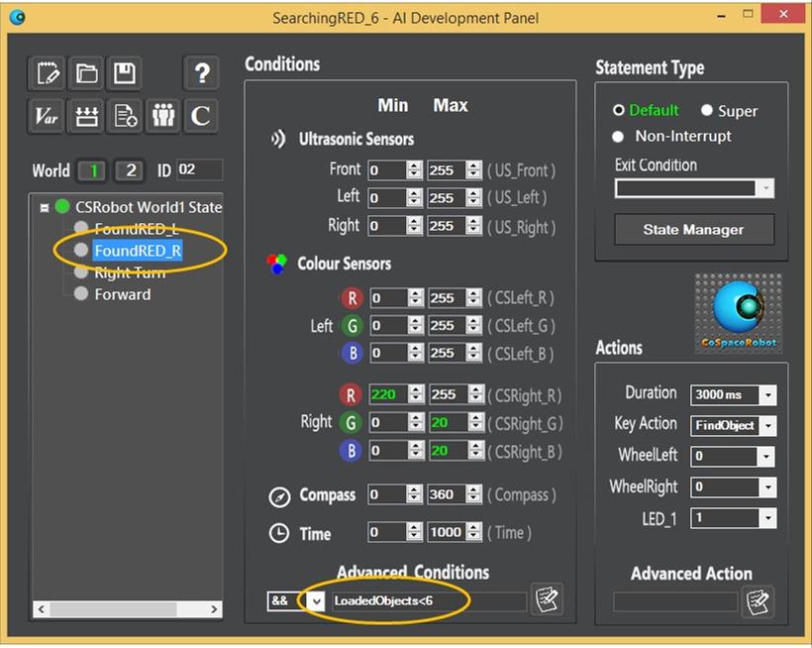Viewport: 812px width, 648px height.
Task: Click the team members icon
Action: coord(163,116)
